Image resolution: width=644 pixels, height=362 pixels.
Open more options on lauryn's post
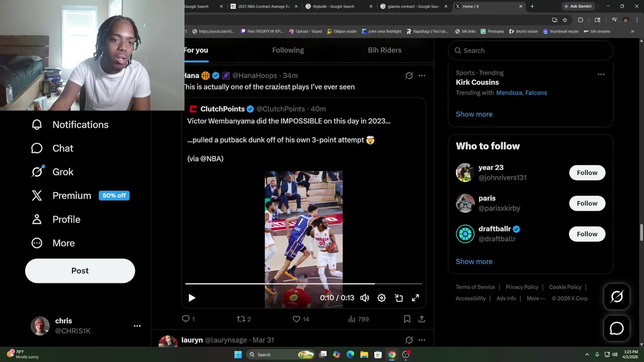(422, 340)
